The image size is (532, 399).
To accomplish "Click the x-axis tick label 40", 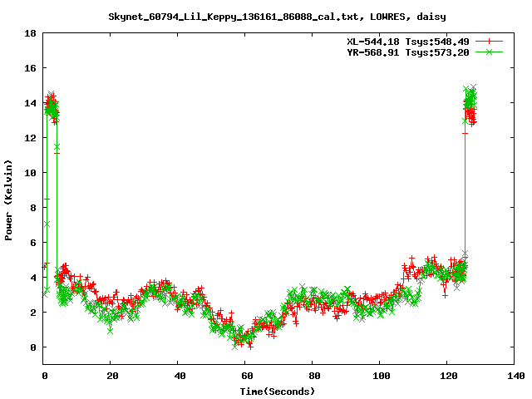I will click(180, 376).
